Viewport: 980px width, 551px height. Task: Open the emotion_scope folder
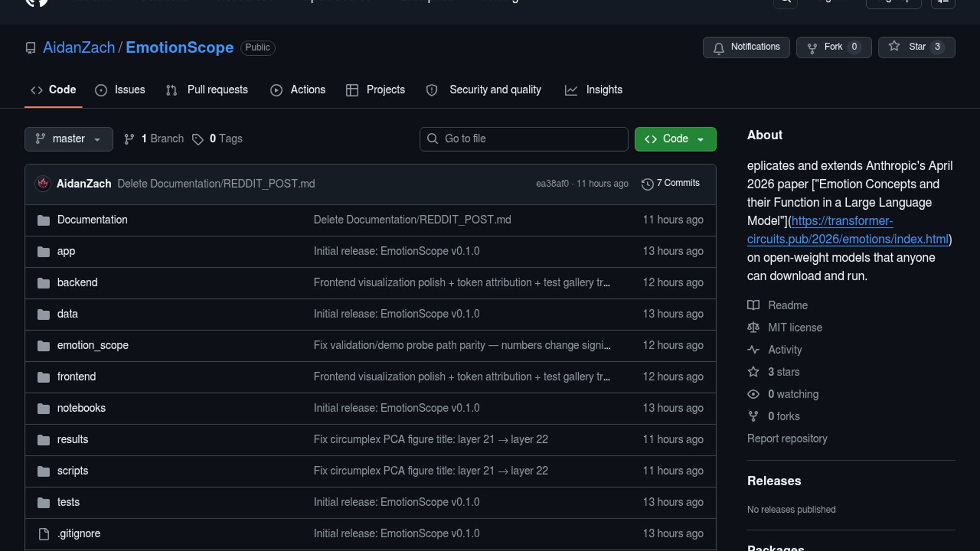click(x=93, y=345)
